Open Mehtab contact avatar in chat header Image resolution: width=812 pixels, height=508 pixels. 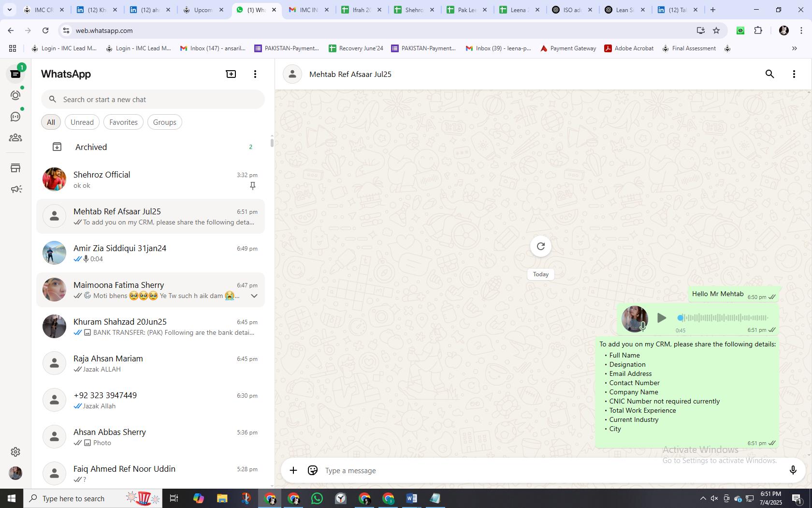[292, 74]
